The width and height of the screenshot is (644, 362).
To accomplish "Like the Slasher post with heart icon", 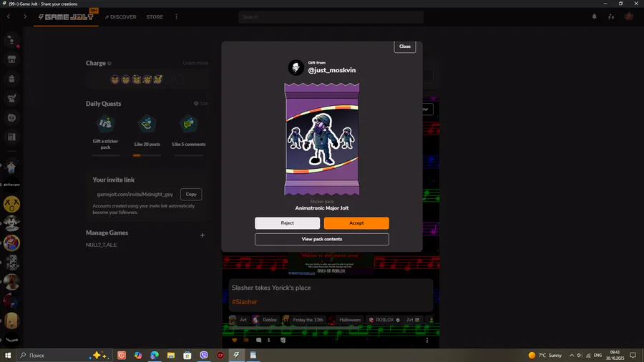I will click(x=235, y=341).
